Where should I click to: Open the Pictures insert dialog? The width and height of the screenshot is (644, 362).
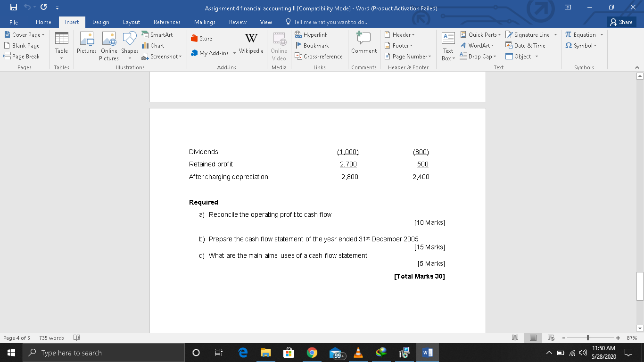pos(87,45)
